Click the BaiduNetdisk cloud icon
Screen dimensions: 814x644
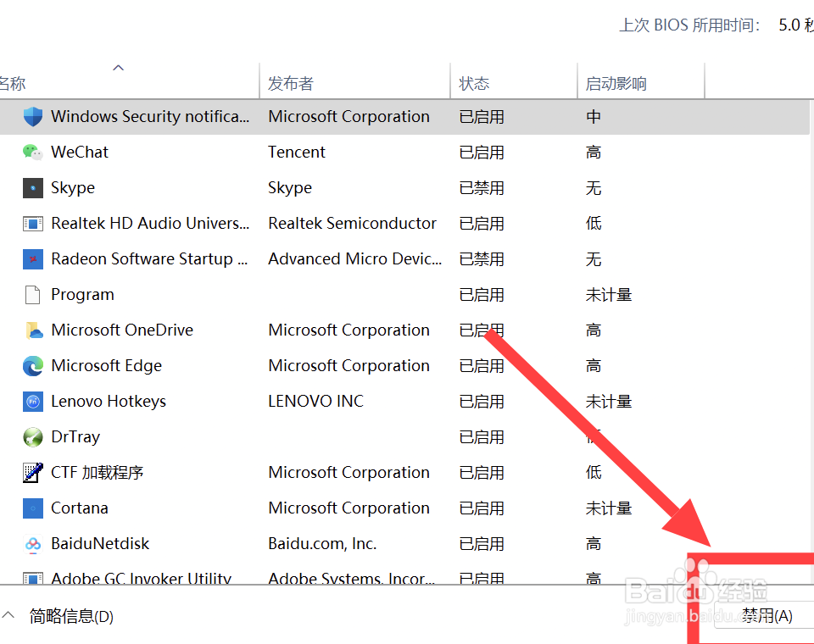[x=33, y=544]
